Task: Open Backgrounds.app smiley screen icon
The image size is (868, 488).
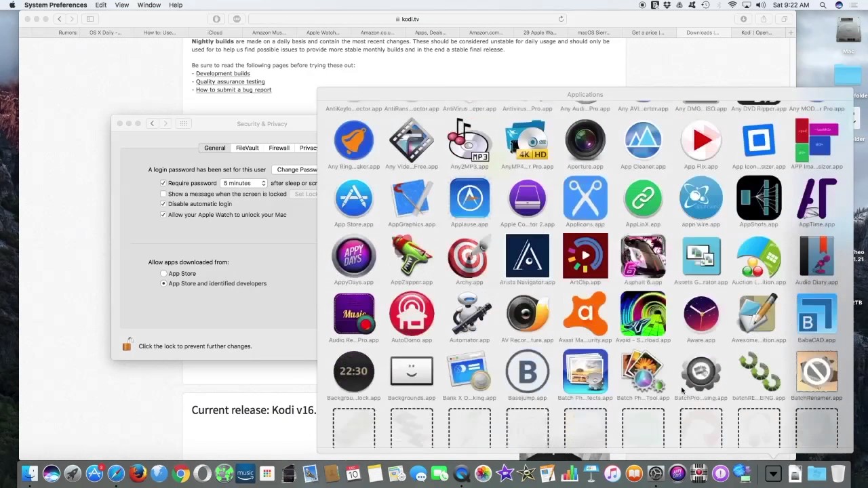Action: (412, 371)
